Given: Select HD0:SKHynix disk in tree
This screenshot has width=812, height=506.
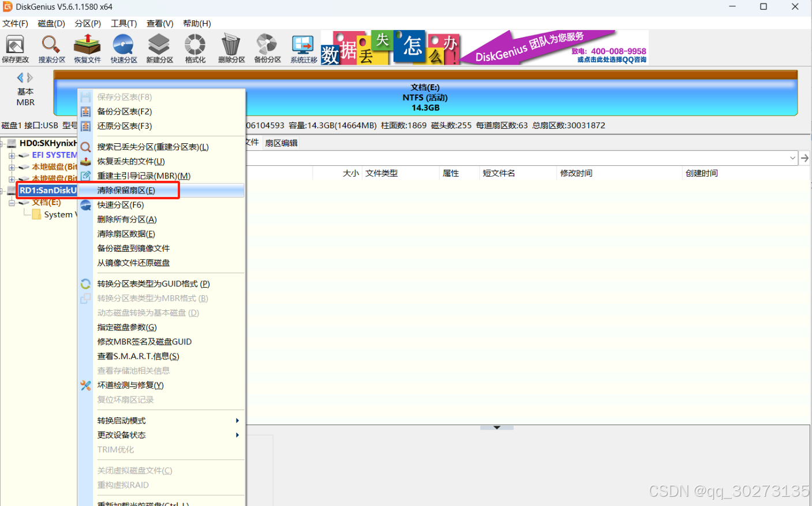Looking at the screenshot, I should point(48,143).
